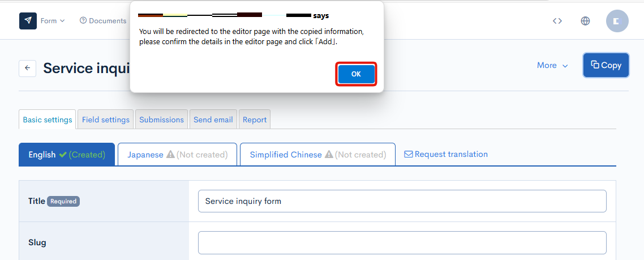Go to the Send email tab
The width and height of the screenshot is (644, 260).
tap(213, 120)
